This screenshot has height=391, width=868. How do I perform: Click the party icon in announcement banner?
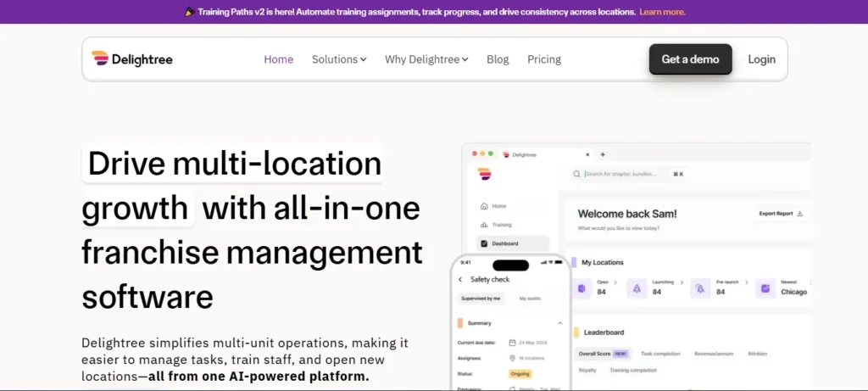coord(189,12)
